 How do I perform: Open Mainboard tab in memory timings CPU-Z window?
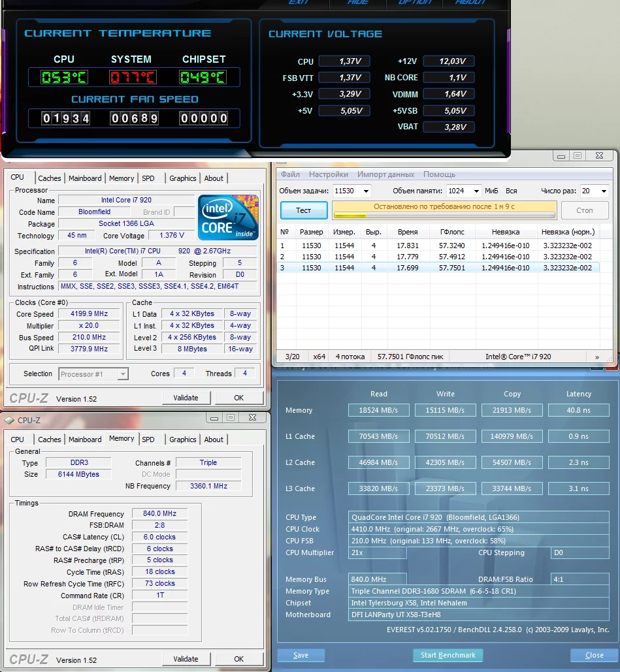tap(85, 440)
